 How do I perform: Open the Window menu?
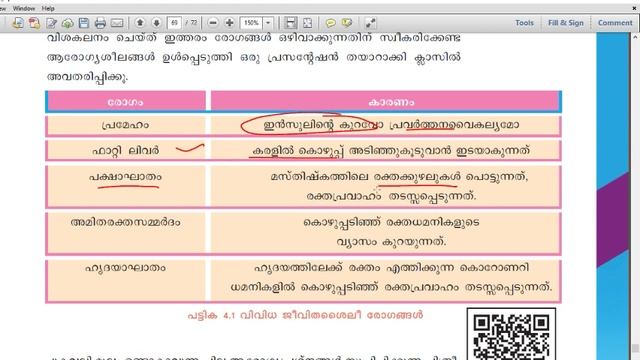point(24,8)
